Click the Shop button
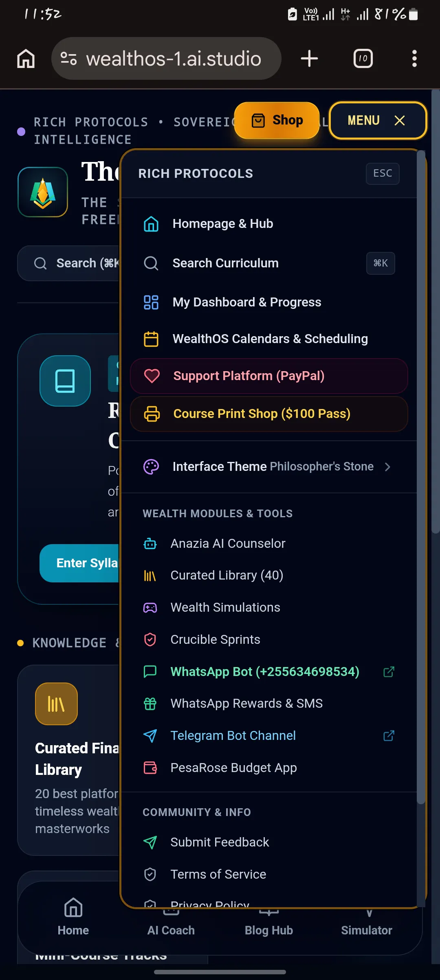The height and width of the screenshot is (980, 440). pos(277,120)
